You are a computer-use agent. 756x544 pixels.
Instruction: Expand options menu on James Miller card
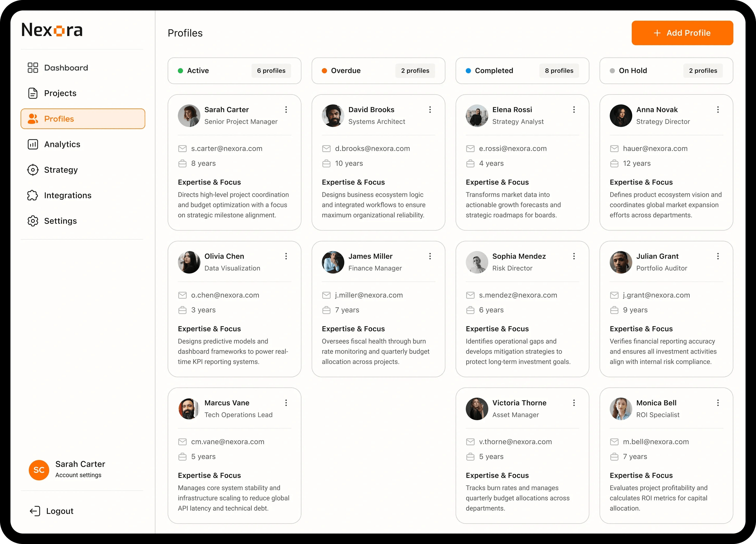click(430, 256)
